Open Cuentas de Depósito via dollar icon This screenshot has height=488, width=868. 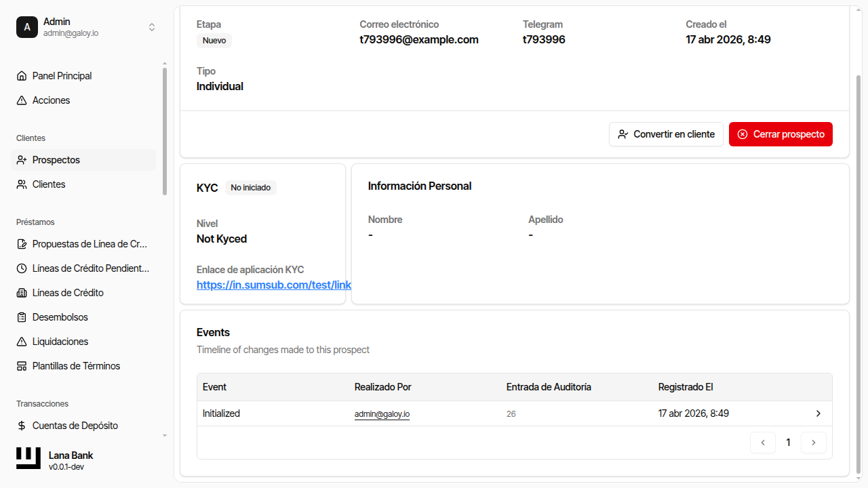[22, 425]
